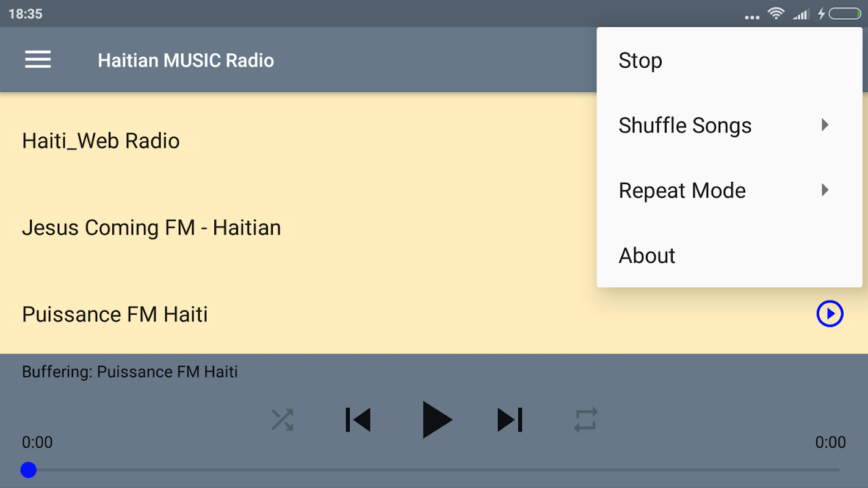Play Jesus Coming FM - Haitian station
Screen dimensions: 868x488
tap(151, 228)
